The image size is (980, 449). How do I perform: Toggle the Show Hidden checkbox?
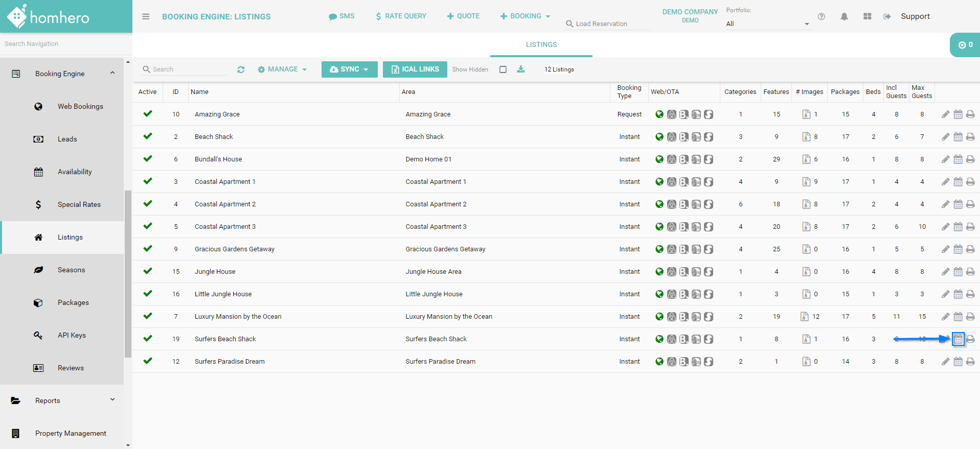pyautogui.click(x=503, y=69)
